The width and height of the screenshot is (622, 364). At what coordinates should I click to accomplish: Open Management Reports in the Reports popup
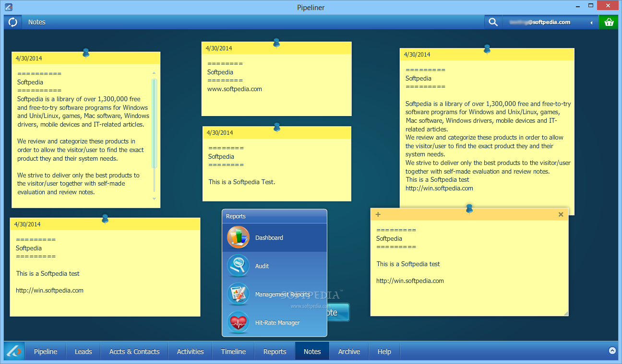point(275,294)
